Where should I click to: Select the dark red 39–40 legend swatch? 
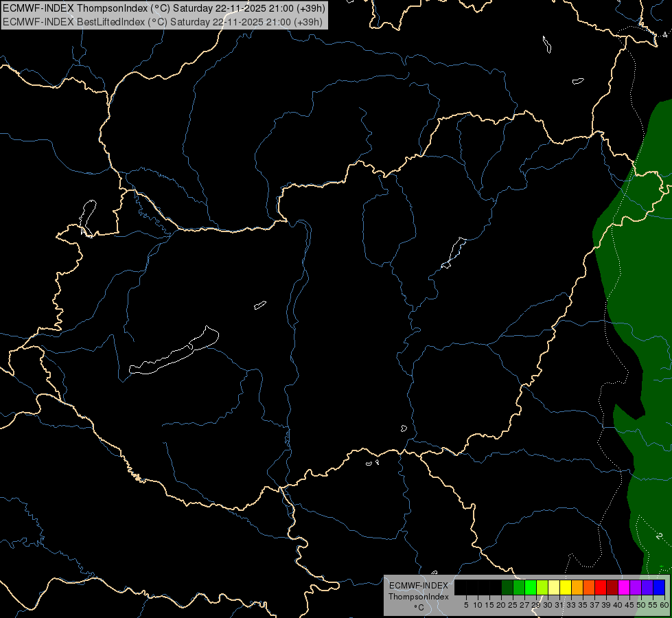(x=612, y=587)
